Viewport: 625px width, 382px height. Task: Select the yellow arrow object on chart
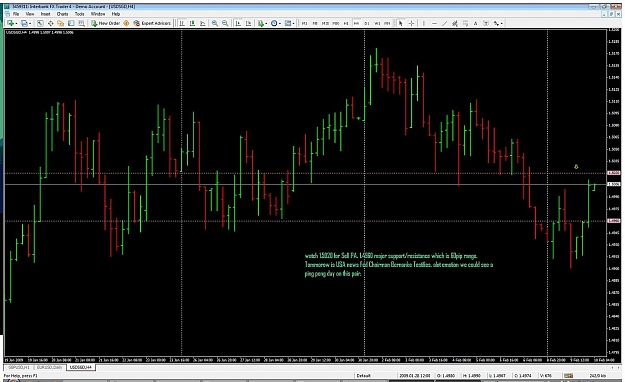pos(576,167)
